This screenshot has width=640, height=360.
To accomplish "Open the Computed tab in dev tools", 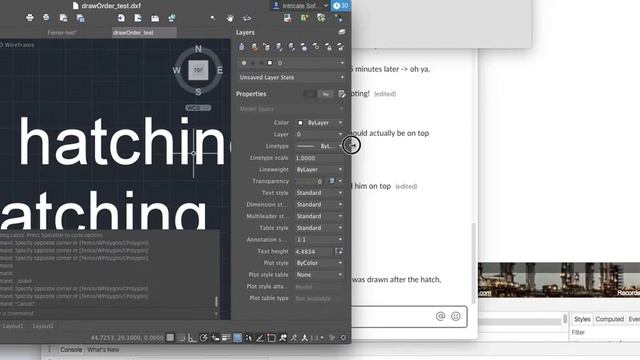I will point(609,319).
